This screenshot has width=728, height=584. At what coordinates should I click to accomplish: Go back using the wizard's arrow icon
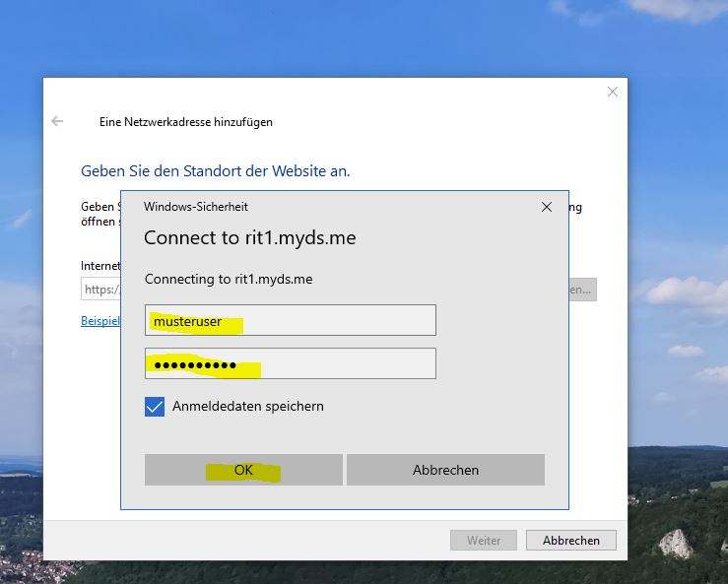[57, 122]
